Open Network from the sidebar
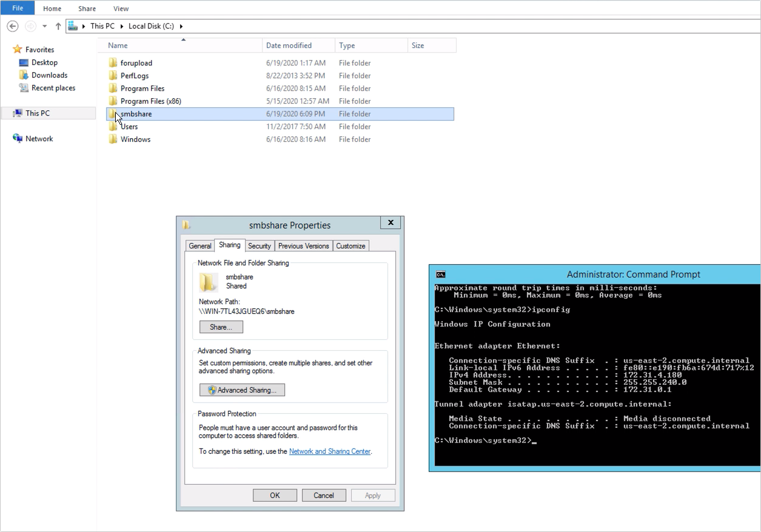761x532 pixels. [39, 138]
